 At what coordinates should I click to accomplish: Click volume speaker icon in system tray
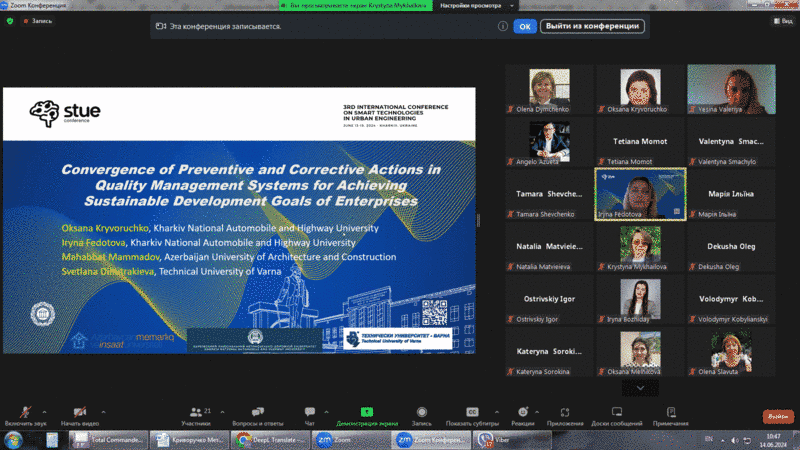pos(735,440)
